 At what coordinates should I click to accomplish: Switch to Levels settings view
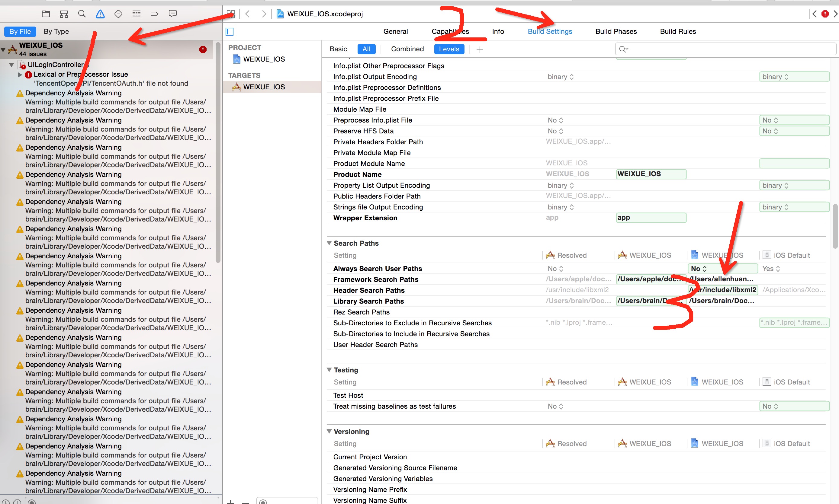click(449, 49)
